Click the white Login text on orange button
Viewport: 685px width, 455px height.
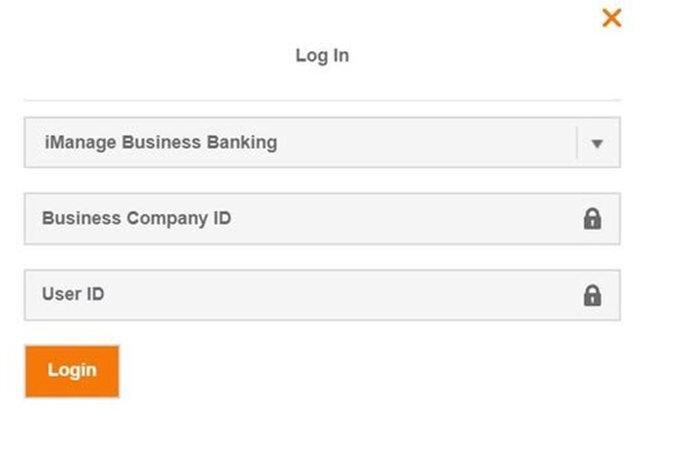click(72, 370)
